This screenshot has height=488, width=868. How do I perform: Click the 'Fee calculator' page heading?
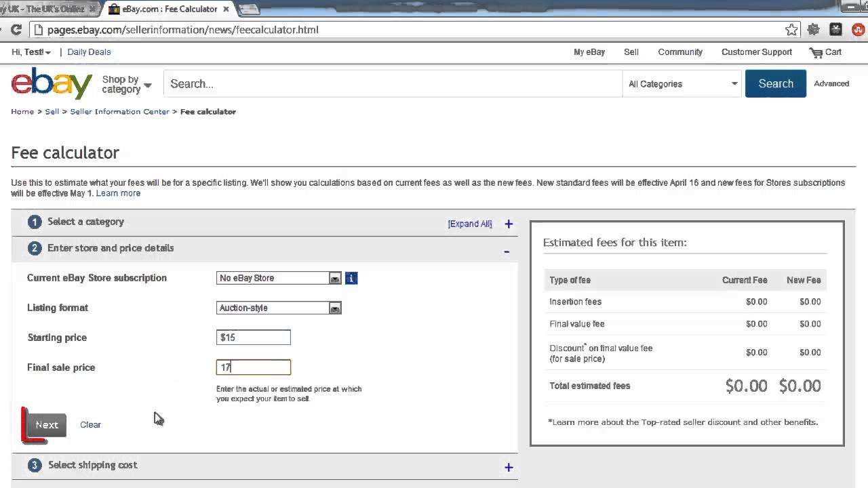tap(65, 153)
